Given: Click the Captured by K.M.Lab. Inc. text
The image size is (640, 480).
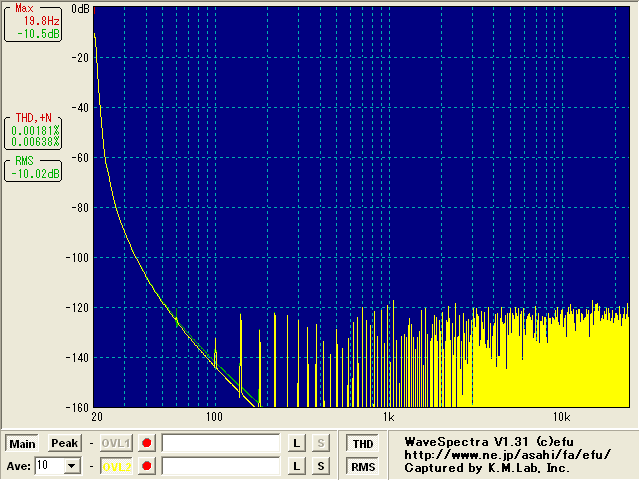Looking at the screenshot, I should pyautogui.click(x=487, y=468).
